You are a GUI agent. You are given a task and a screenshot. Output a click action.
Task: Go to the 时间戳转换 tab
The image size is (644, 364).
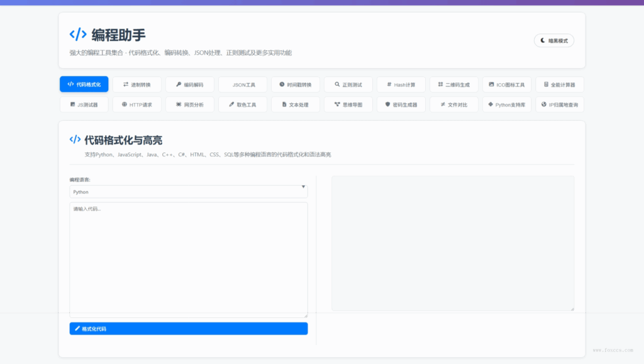[296, 84]
